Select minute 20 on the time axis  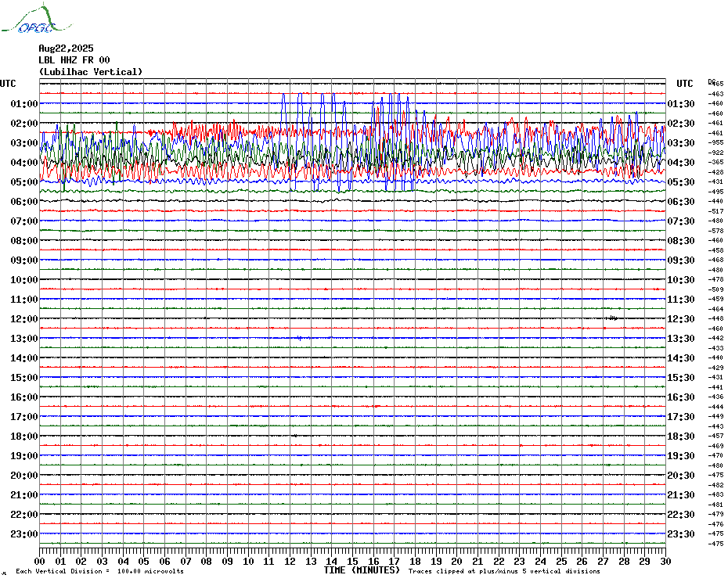click(x=457, y=561)
